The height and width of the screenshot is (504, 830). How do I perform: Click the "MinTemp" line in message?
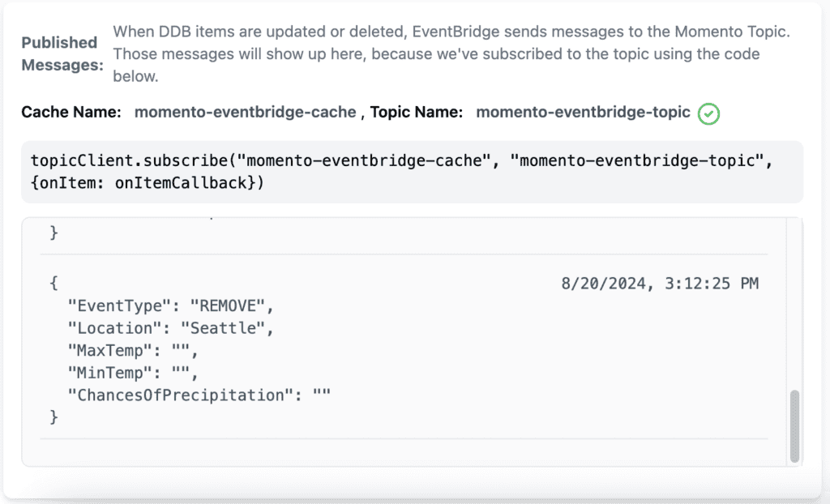point(133,373)
